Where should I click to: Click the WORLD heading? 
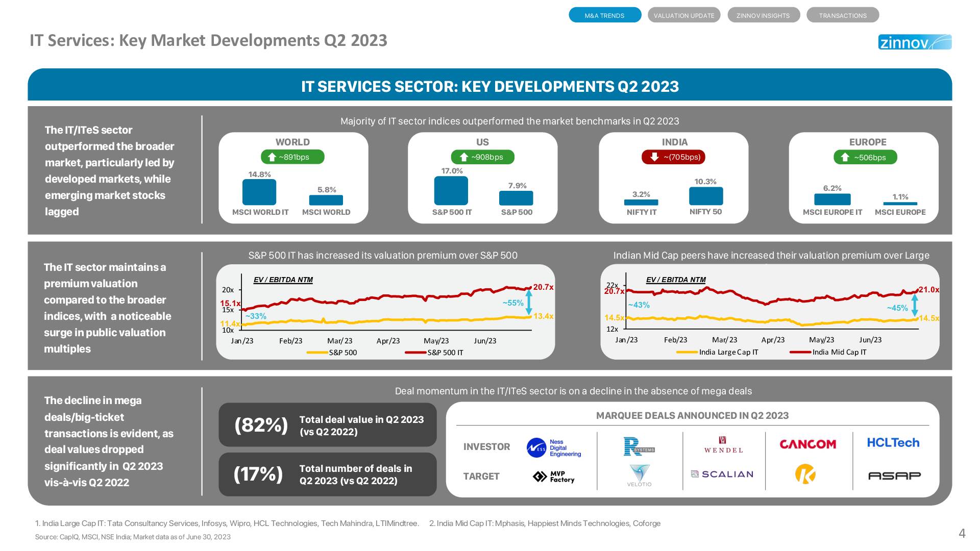tap(292, 142)
